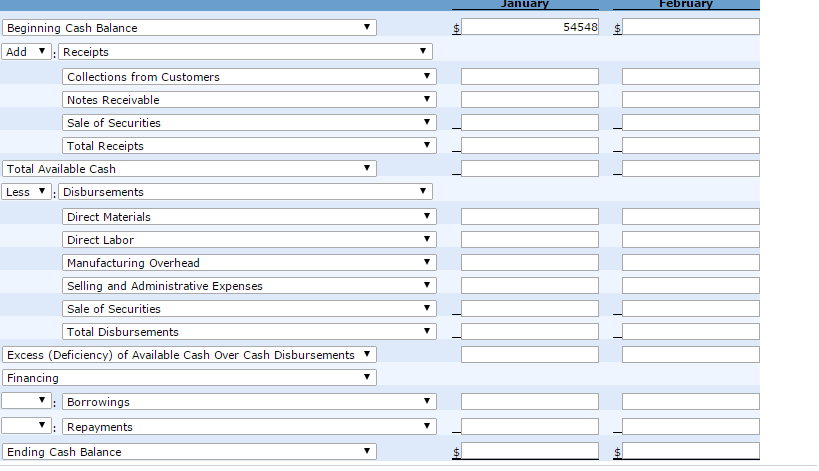This screenshot has height=471, width=819.
Task: Click the February Beginning Cash Balance field
Action: pyautogui.click(x=690, y=28)
